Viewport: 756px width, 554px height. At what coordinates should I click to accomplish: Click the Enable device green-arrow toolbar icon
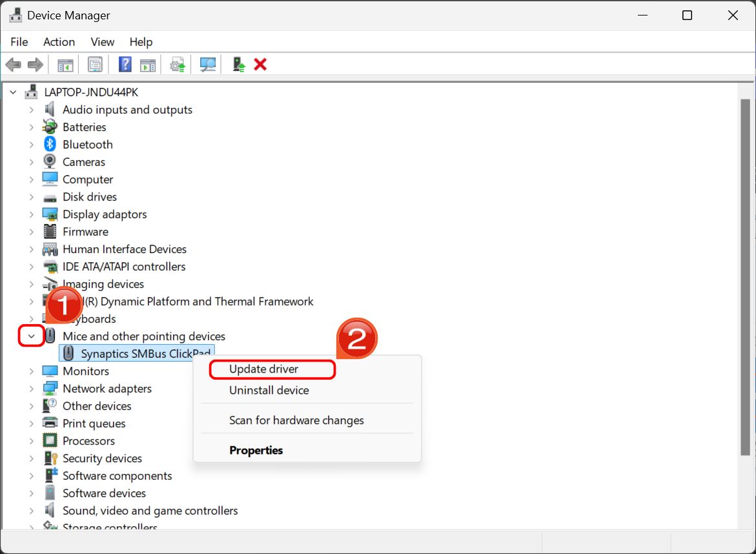pos(239,64)
